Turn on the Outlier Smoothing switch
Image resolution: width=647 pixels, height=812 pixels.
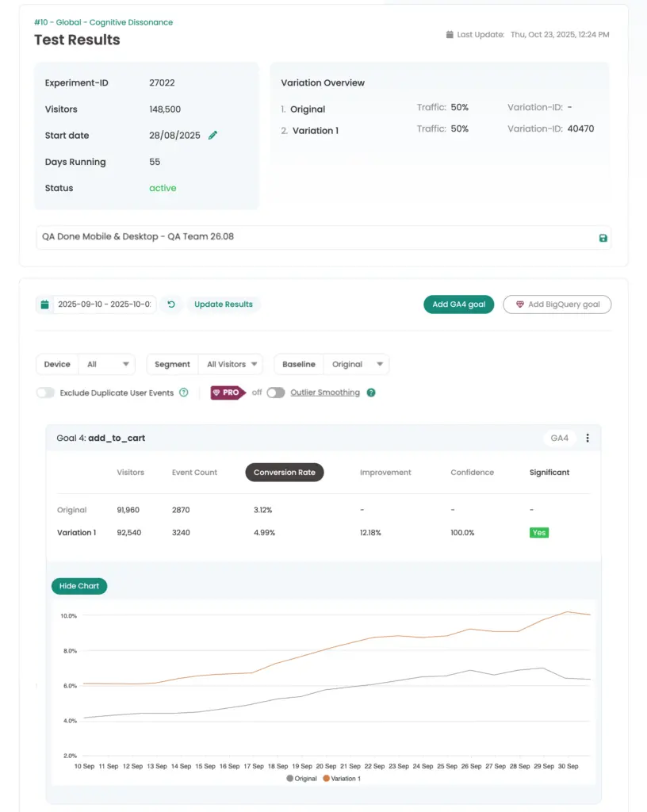pos(275,393)
